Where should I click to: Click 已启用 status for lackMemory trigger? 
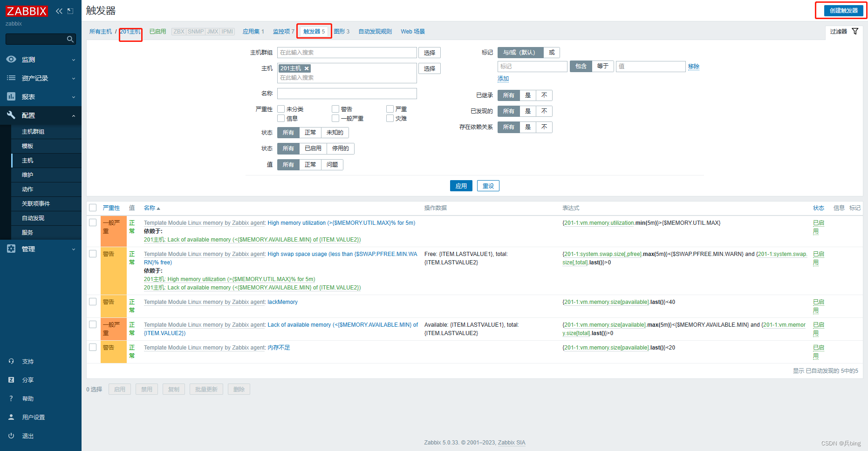click(819, 306)
